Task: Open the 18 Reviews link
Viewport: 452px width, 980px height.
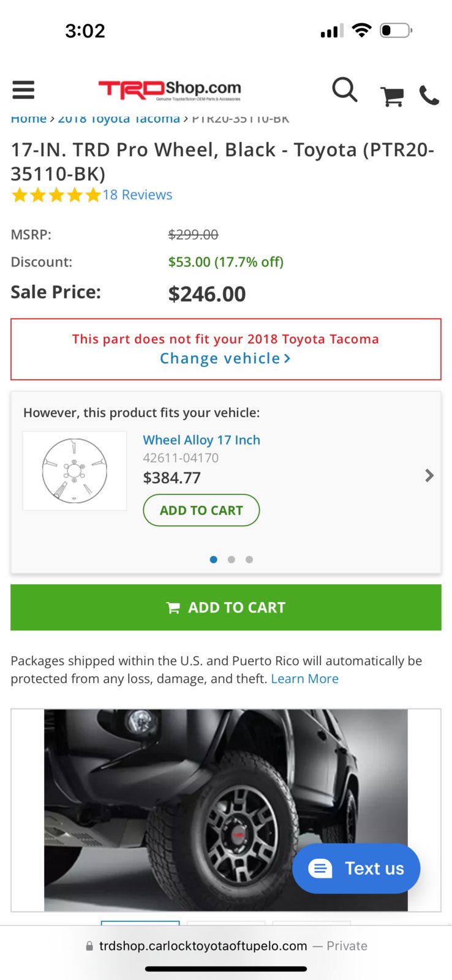Action: [x=137, y=195]
